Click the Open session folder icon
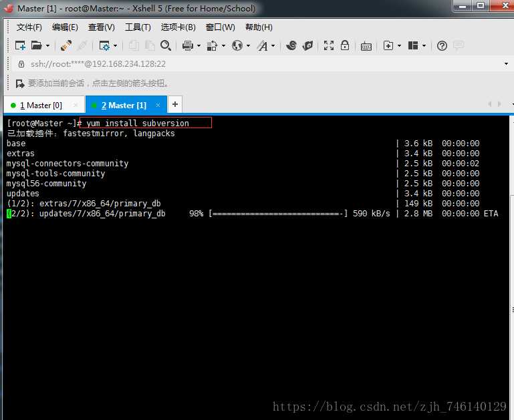Viewport: 514px width, 420px height. coord(36,45)
